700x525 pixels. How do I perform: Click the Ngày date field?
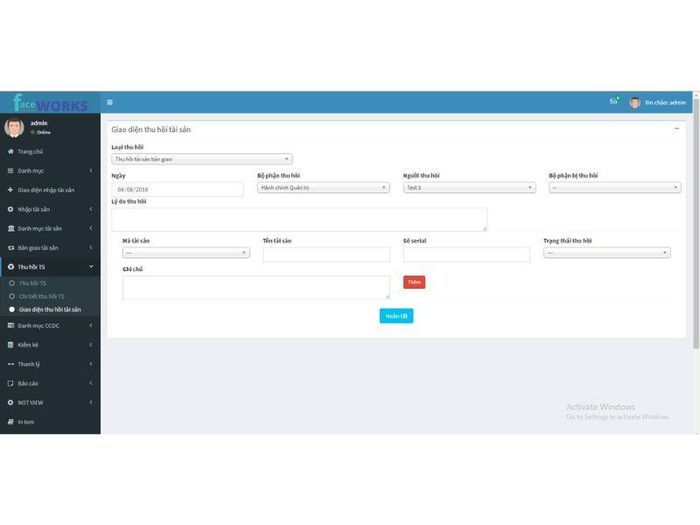point(178,189)
